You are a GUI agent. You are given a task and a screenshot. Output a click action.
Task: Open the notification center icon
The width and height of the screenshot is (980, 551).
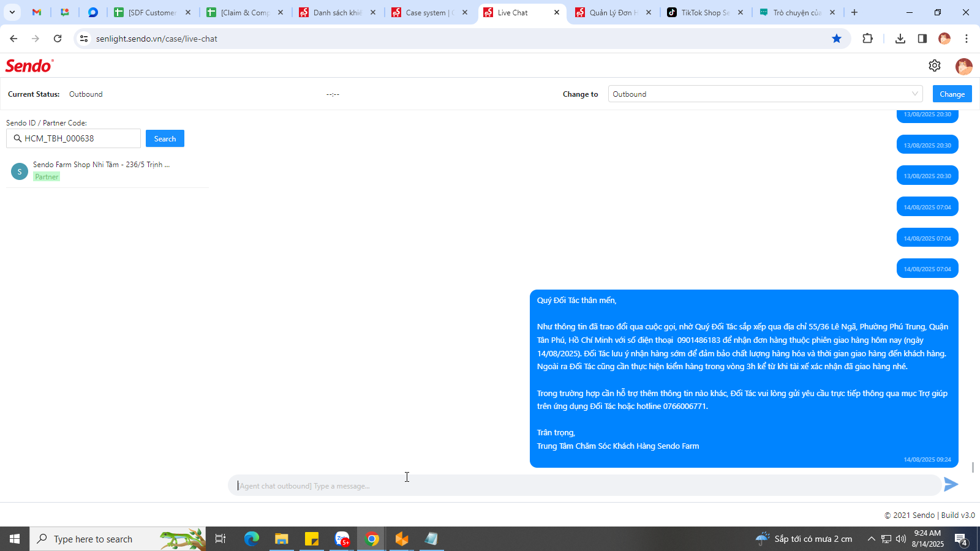click(961, 539)
